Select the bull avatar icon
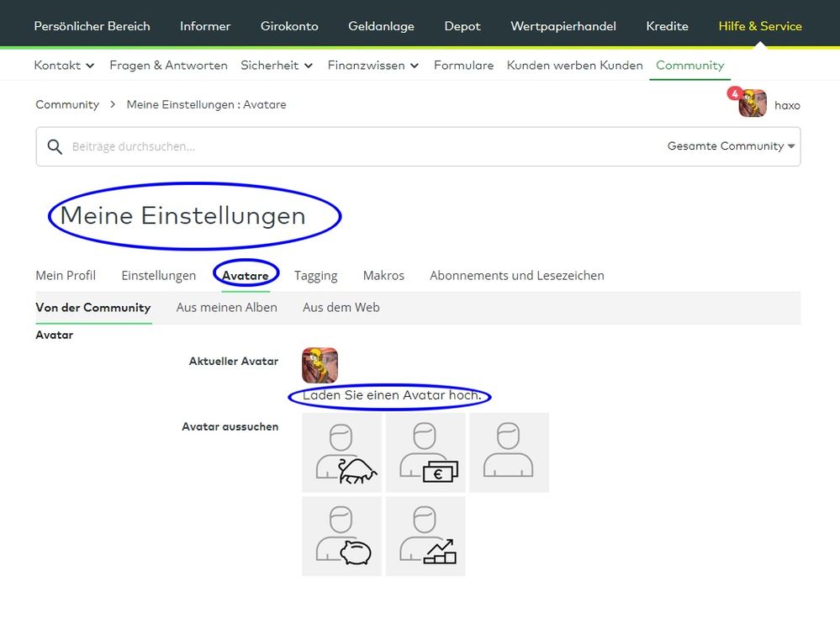Viewport: 840px width, 624px height. (341, 452)
